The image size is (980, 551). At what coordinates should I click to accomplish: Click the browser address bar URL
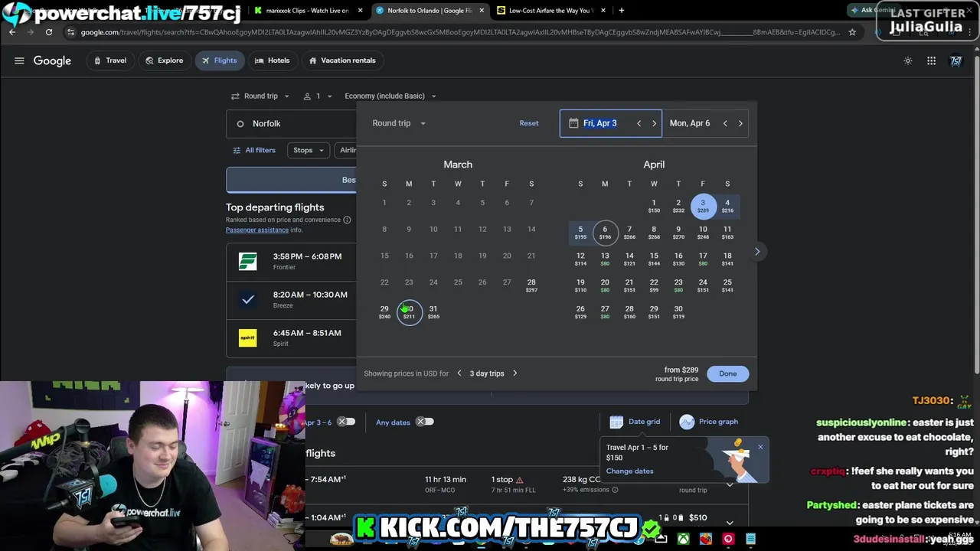(459, 32)
